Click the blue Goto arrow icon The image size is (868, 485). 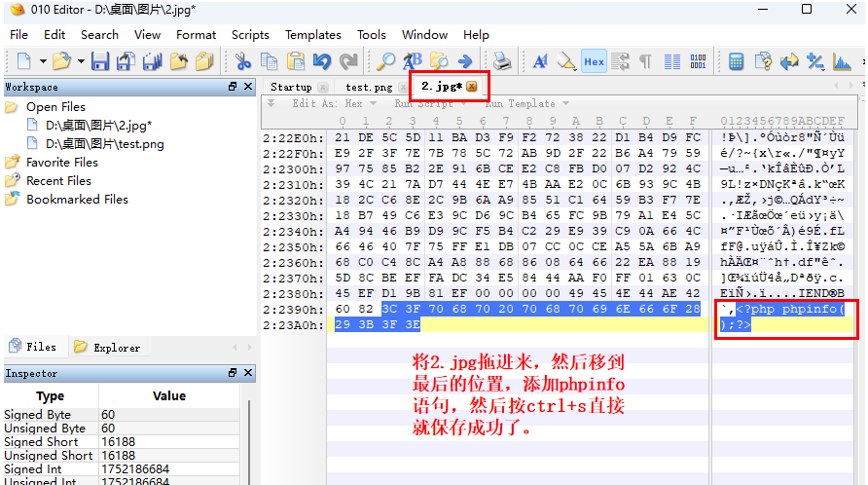465,61
